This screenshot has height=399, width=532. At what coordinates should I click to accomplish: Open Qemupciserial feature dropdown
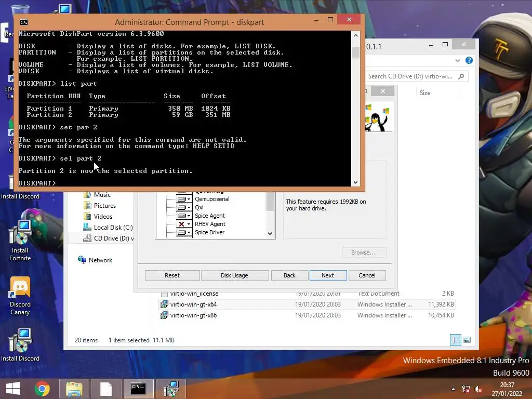coord(184,199)
